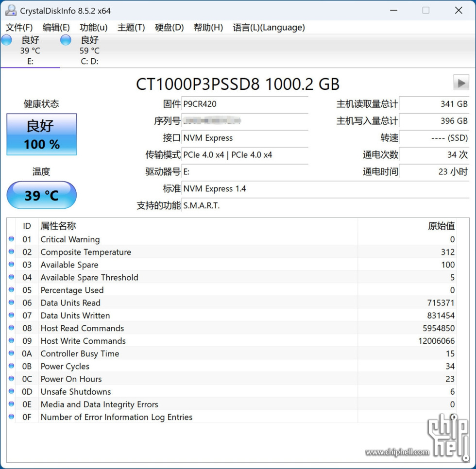Click the power on count 34 次

pos(434,155)
